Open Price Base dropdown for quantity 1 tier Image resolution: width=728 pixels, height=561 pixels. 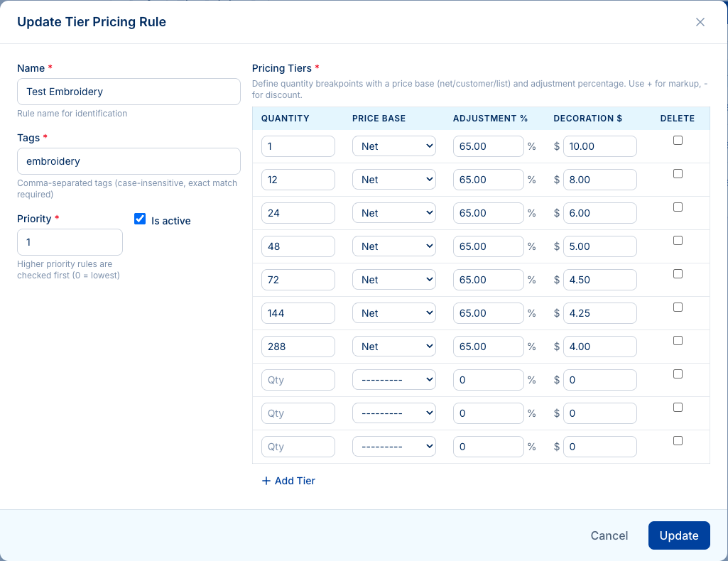(x=393, y=146)
